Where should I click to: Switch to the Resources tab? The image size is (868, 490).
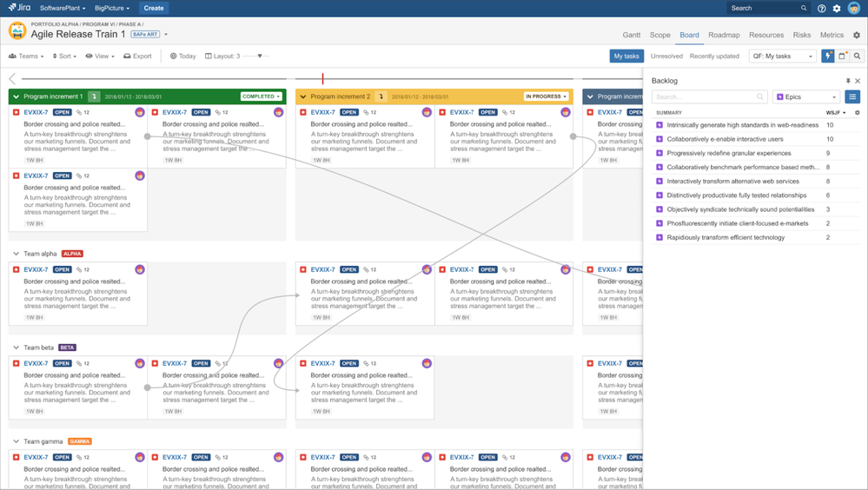(x=766, y=35)
